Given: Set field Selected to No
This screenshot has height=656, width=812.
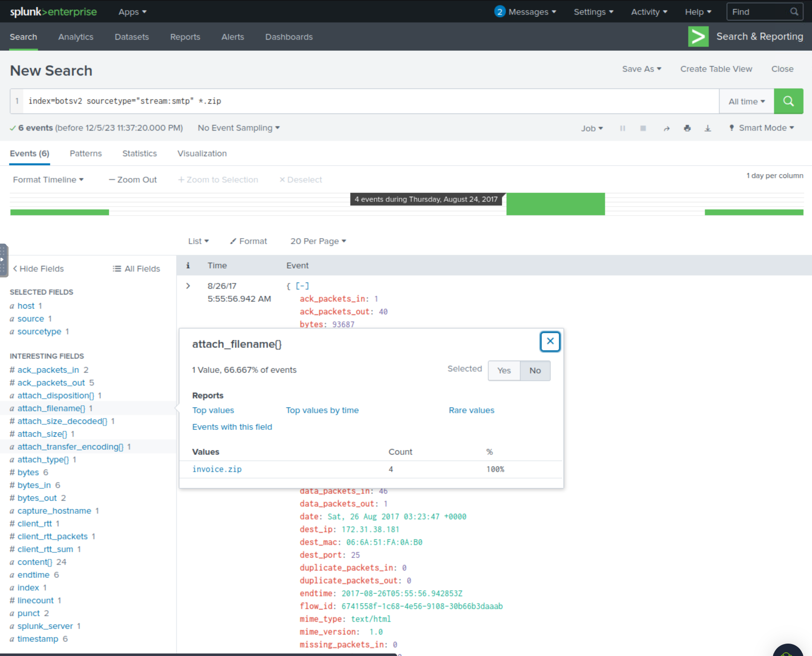Looking at the screenshot, I should tap(535, 370).
